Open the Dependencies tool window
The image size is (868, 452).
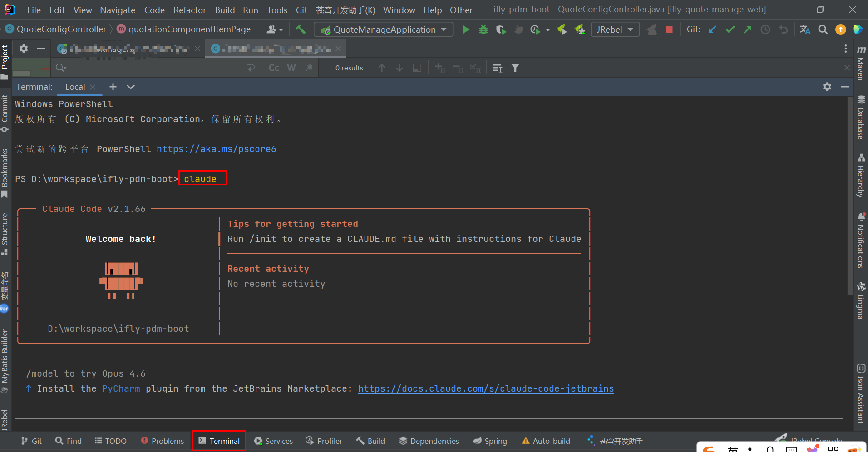429,441
